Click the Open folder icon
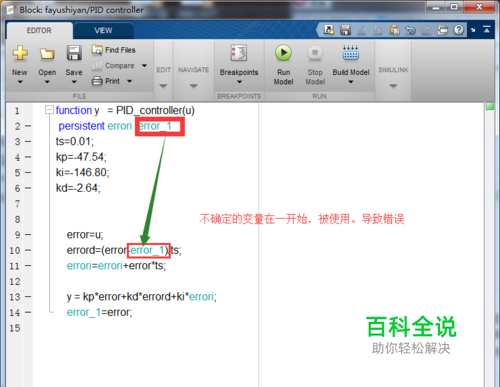Screen dimensions: 500x387 click(x=47, y=53)
